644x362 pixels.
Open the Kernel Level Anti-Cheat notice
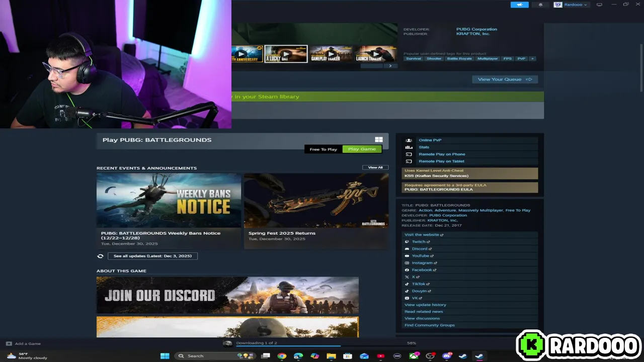click(470, 173)
